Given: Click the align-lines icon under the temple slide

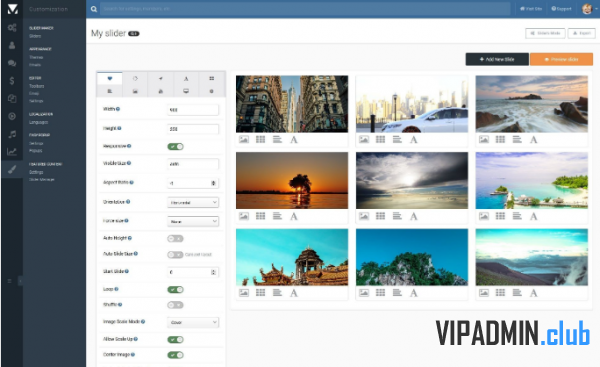Looking at the screenshot, I should 277,293.
